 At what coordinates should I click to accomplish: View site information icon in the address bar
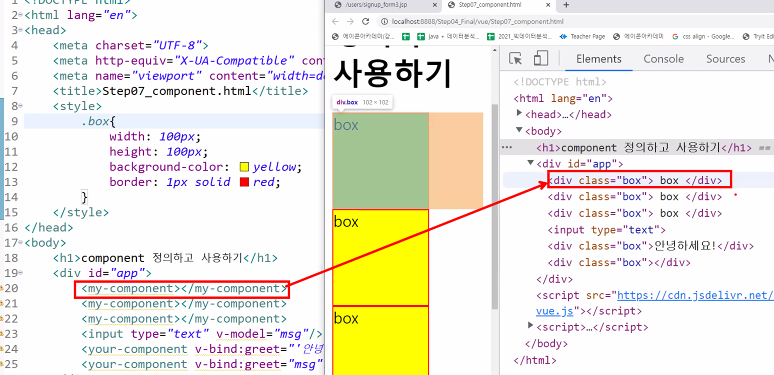coord(384,22)
